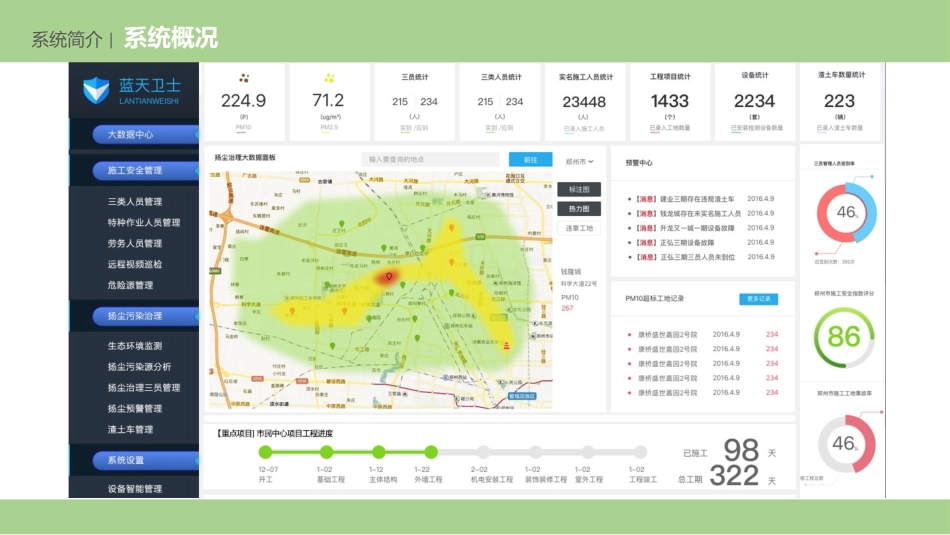Toggle the 违章工地 map filter
The width and height of the screenshot is (950, 535).
[x=580, y=228]
